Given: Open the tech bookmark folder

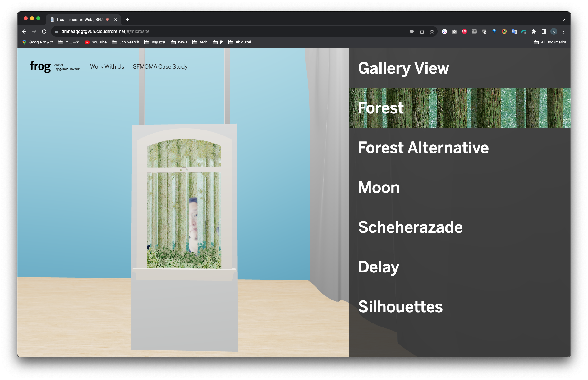Looking at the screenshot, I should point(200,42).
